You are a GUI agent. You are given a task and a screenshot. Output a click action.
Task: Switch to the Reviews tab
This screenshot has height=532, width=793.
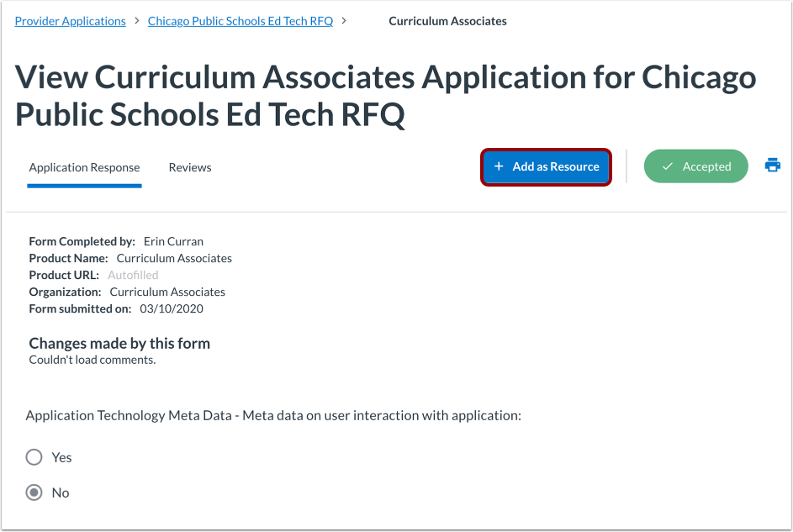(x=190, y=168)
